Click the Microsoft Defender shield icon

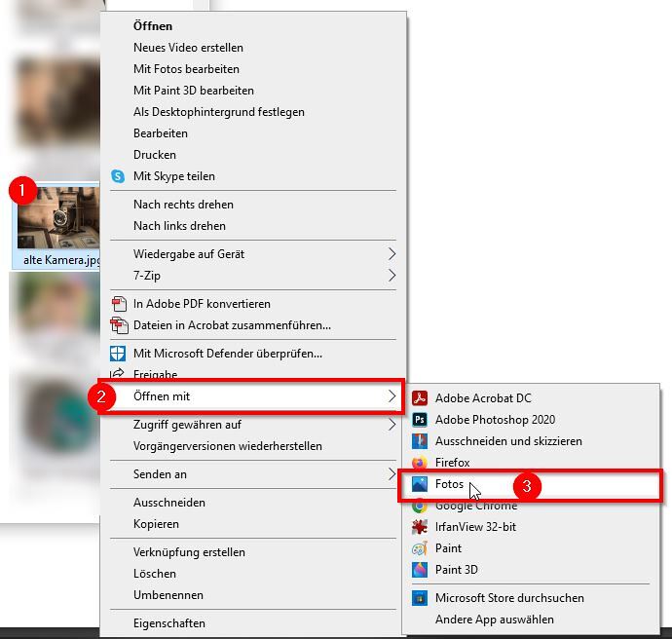118,354
